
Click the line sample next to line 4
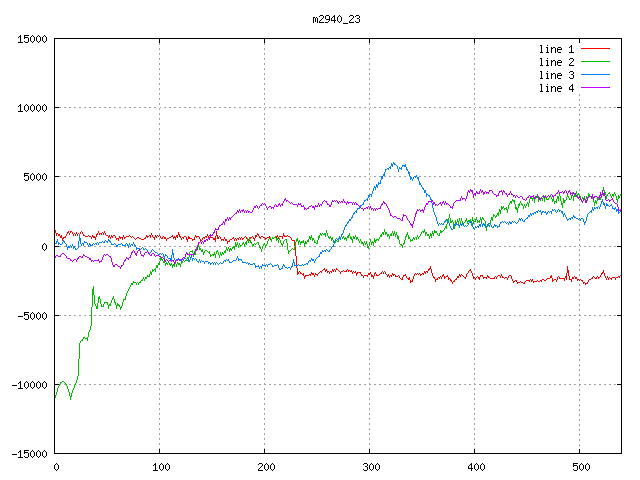595,88
